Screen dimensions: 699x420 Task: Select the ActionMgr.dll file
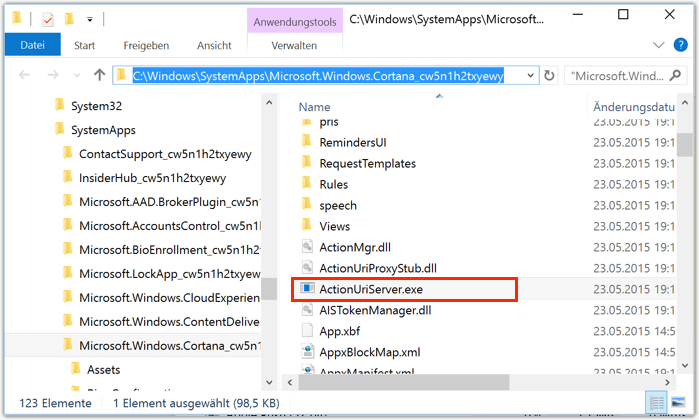click(x=355, y=247)
